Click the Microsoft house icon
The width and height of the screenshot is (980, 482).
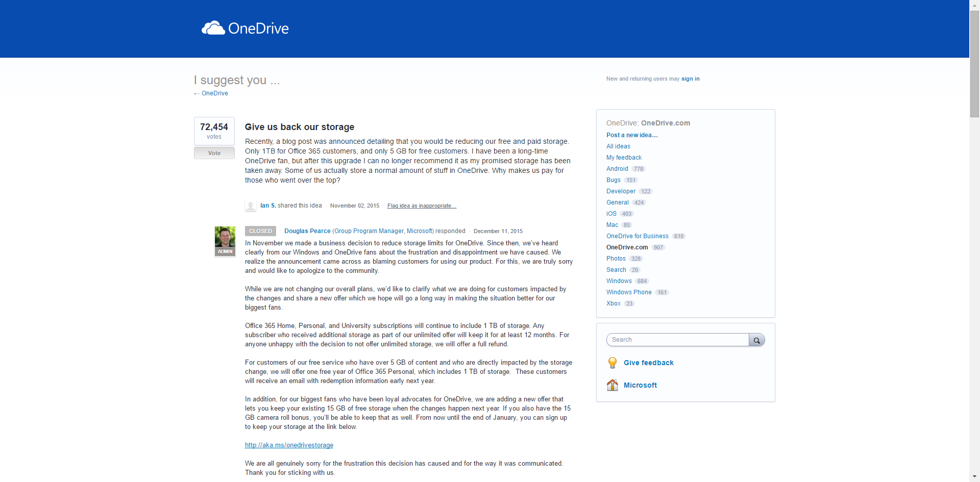tap(612, 385)
